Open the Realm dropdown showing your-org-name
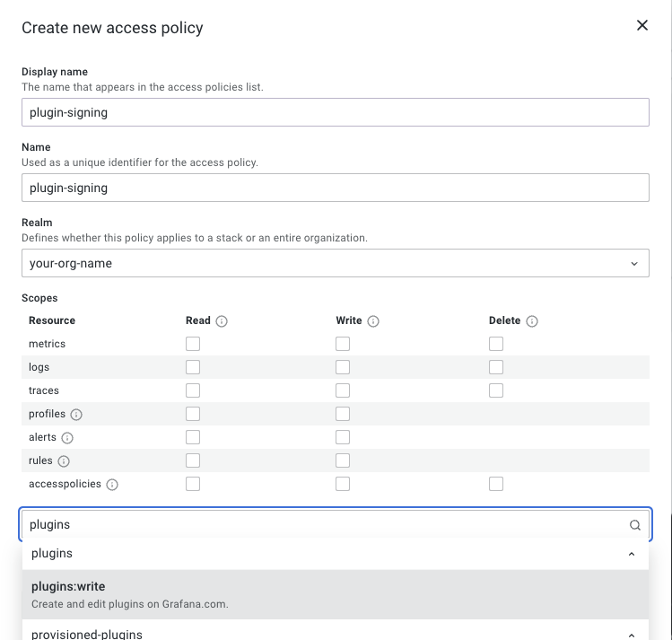Viewport: 672px width, 640px height. [x=335, y=264]
